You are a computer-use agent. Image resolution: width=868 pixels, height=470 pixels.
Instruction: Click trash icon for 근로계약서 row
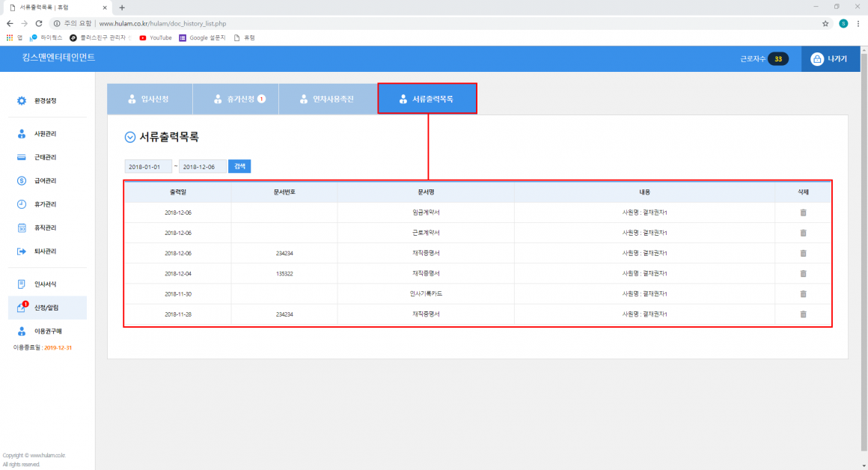tap(803, 233)
